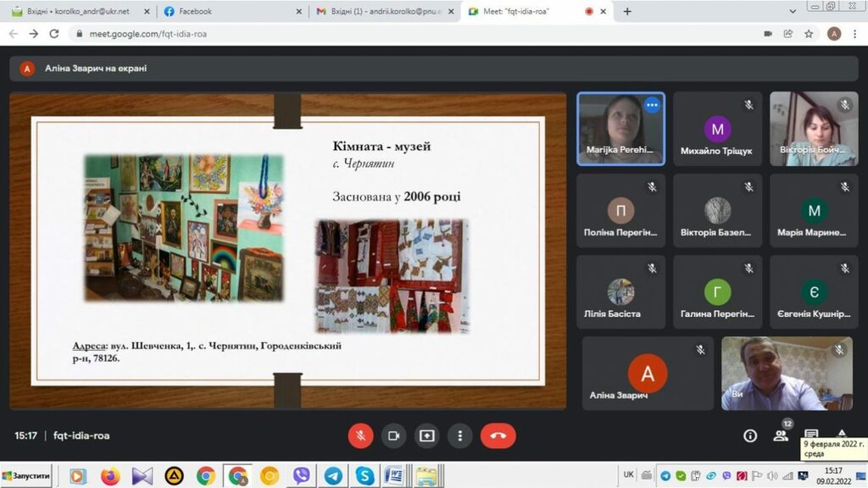
Task: Open the meeting details info icon
Action: (750, 435)
